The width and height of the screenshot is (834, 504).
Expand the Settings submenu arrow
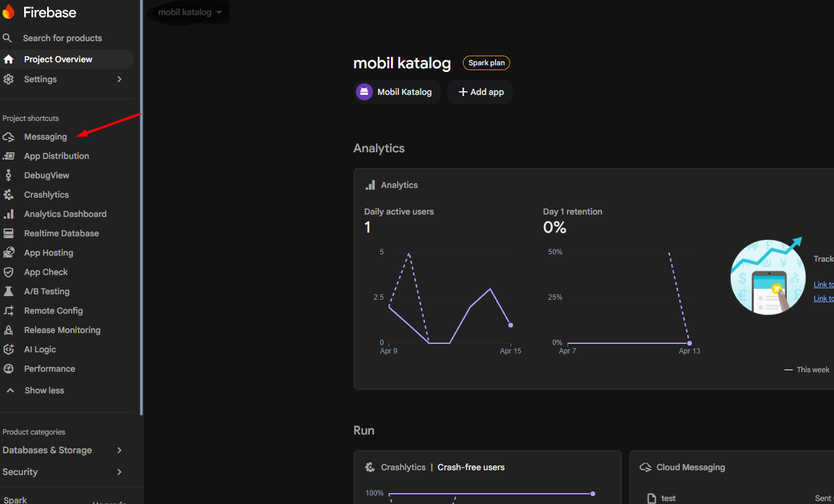click(119, 79)
